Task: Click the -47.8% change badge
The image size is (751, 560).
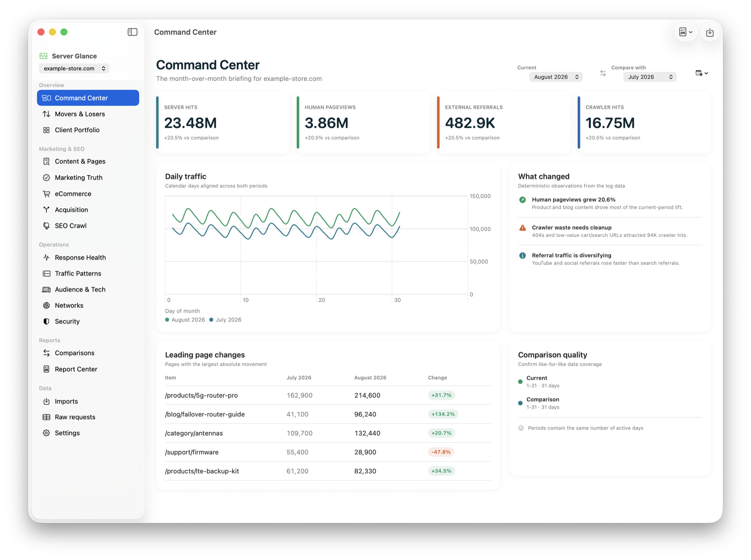Action: [441, 452]
